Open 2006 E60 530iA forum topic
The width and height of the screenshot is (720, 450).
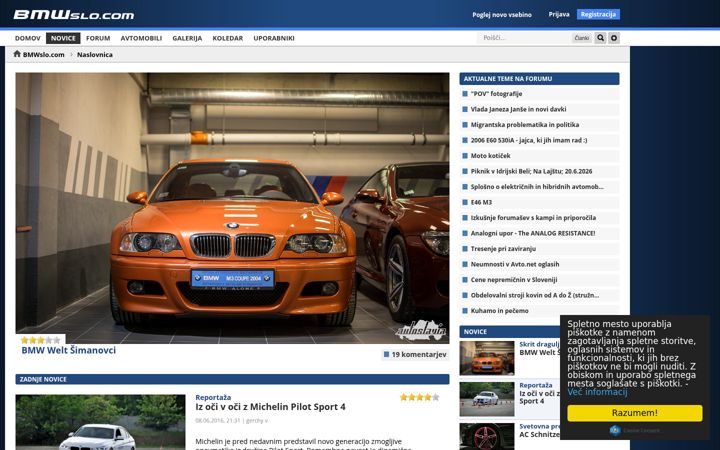pos(529,141)
